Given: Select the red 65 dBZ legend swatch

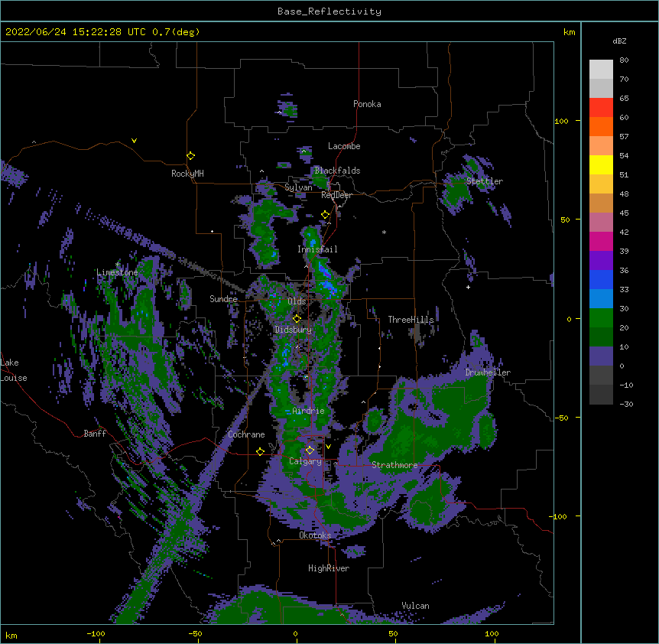Looking at the screenshot, I should tap(601, 107).
